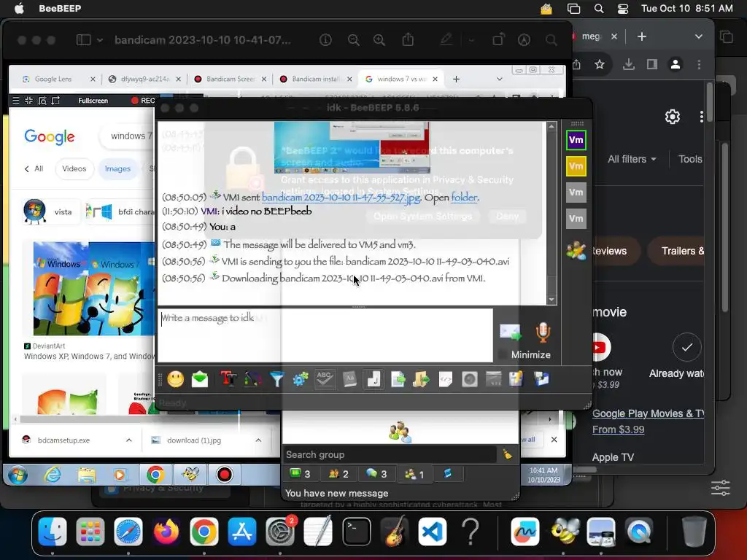Click the Preview zoom in icon
The height and width of the screenshot is (560, 747).
(x=379, y=40)
